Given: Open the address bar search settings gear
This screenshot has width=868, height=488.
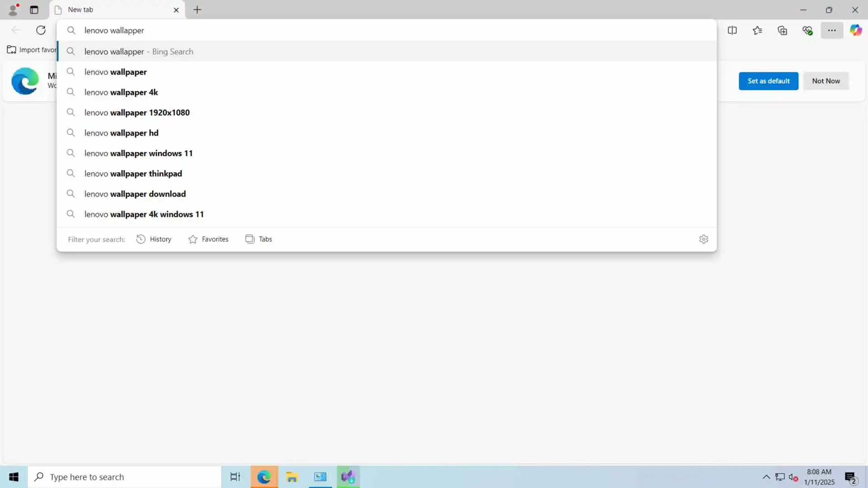Looking at the screenshot, I should pyautogui.click(x=703, y=239).
